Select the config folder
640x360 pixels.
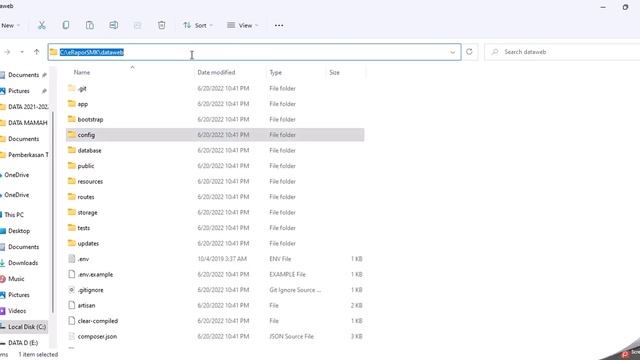click(x=215, y=135)
